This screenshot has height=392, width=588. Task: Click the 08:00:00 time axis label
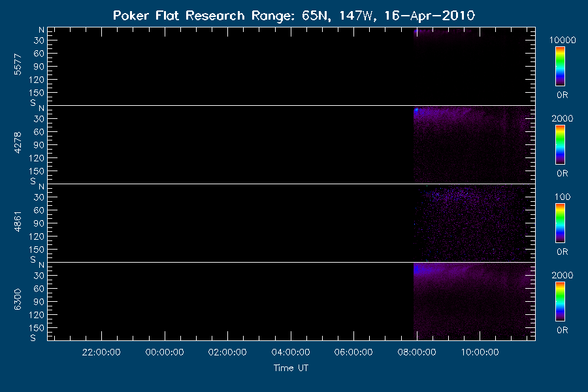coord(417,352)
